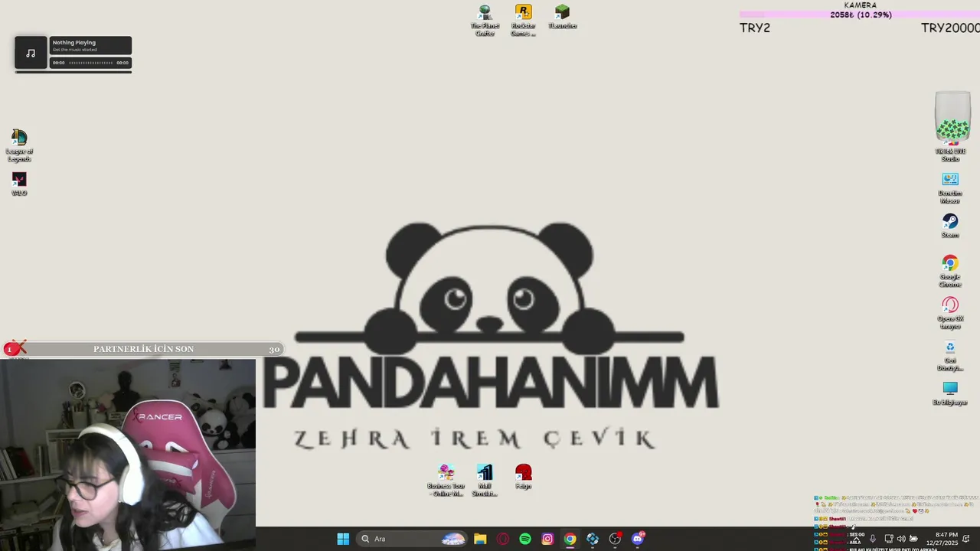Click the music note widget icon
Screen dimensions: 980x551
click(x=31, y=53)
